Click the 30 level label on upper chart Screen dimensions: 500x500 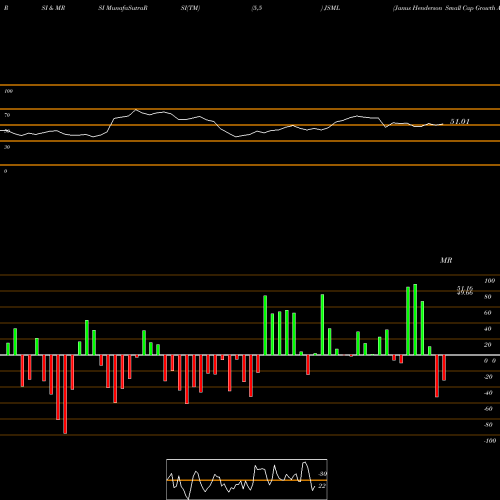[7, 147]
